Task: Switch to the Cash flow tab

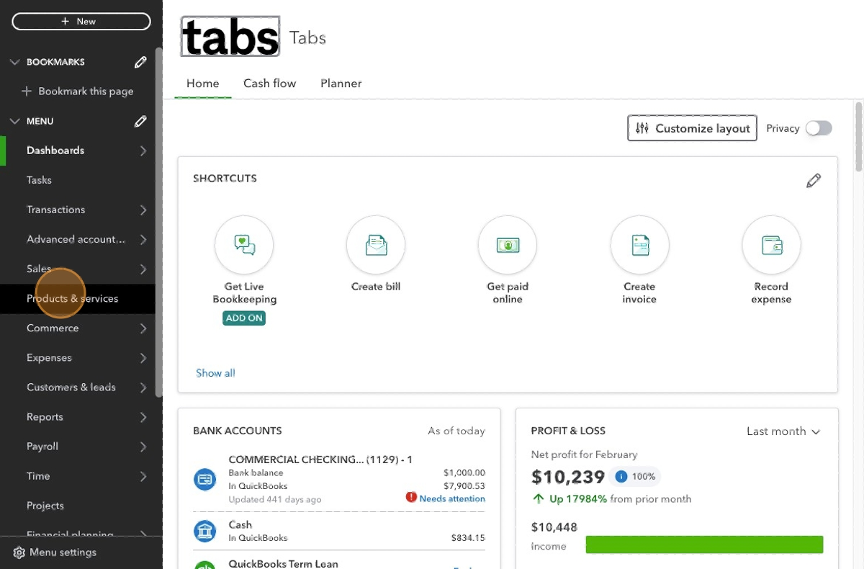Action: tap(269, 83)
